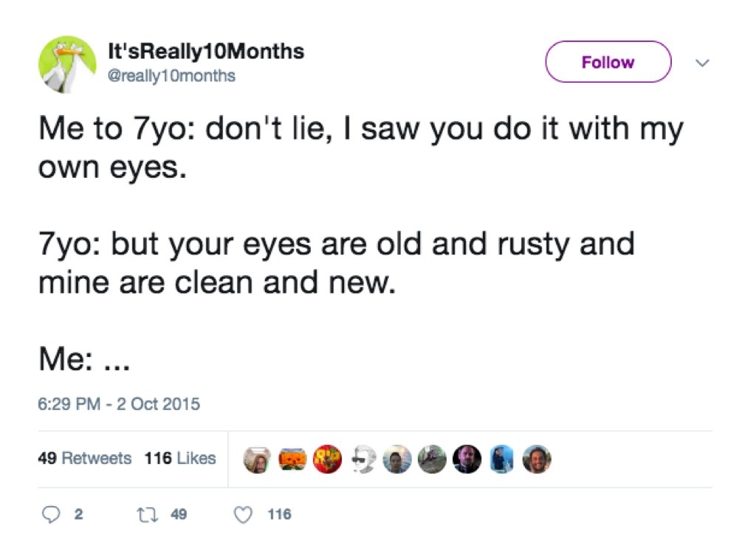Click the Follow button
Screen dimensions: 756x554
click(608, 62)
